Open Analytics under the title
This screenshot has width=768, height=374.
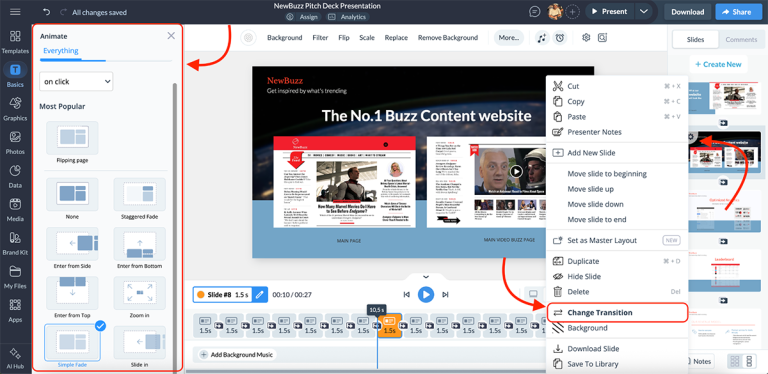347,17
